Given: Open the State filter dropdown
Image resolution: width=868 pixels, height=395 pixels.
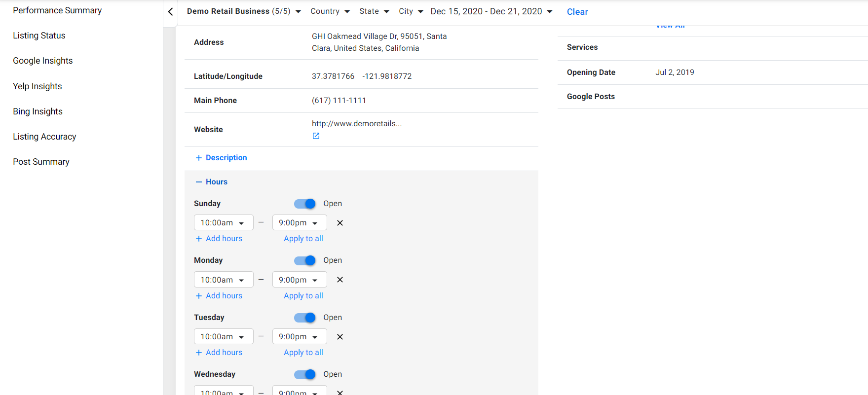Looking at the screenshot, I should click(374, 11).
